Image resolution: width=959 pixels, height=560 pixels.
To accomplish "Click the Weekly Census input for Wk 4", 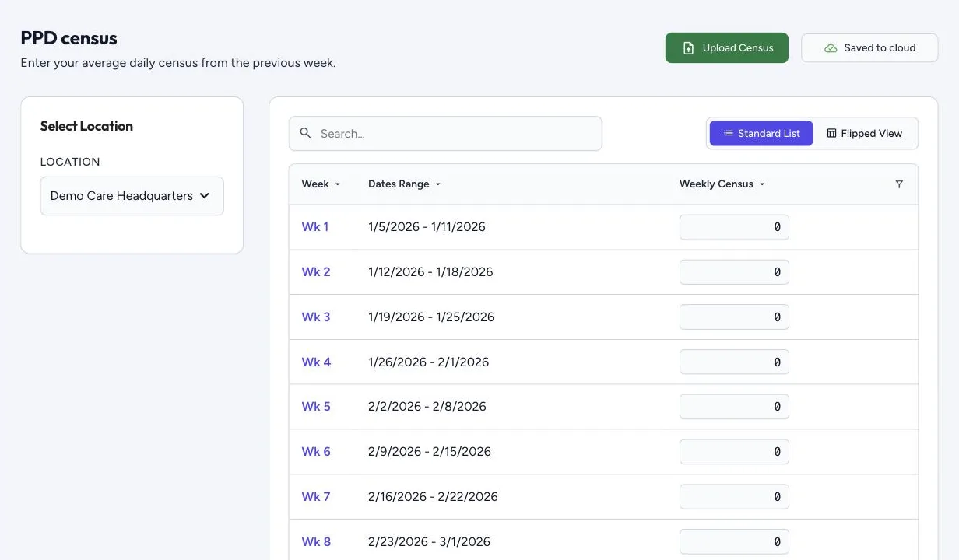I will tap(734, 362).
